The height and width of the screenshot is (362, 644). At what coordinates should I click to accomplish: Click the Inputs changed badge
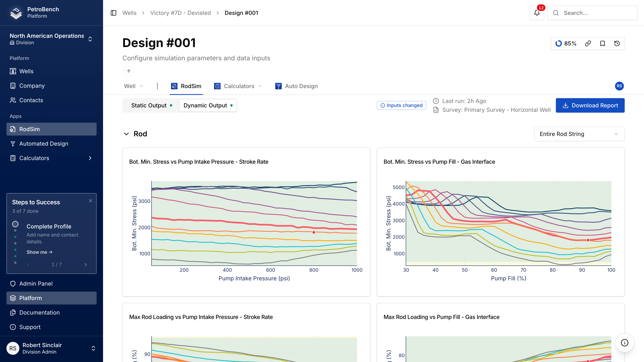(401, 105)
